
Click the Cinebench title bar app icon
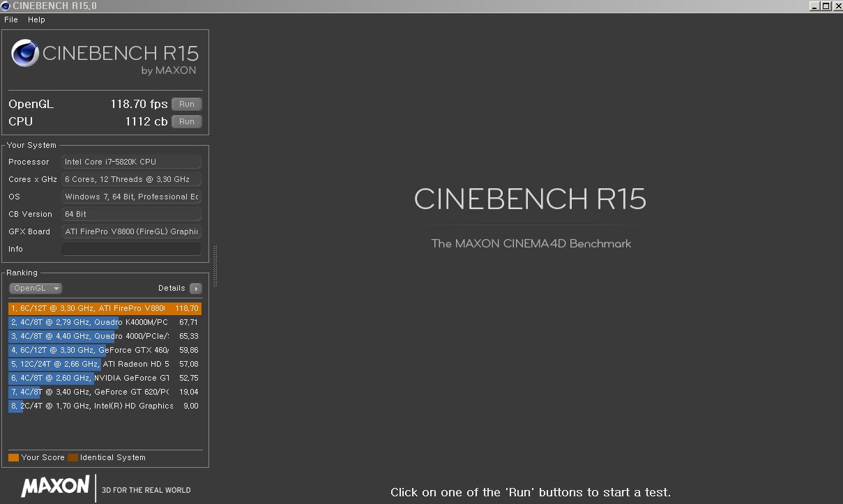coord(6,6)
